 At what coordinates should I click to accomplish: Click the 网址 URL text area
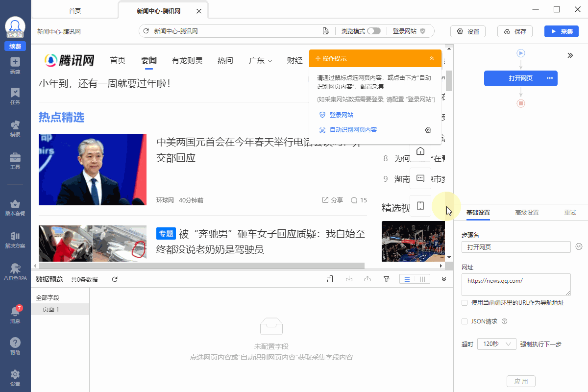(x=516, y=285)
